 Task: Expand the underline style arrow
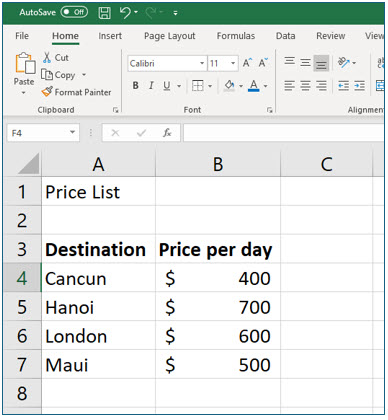pos(179,86)
